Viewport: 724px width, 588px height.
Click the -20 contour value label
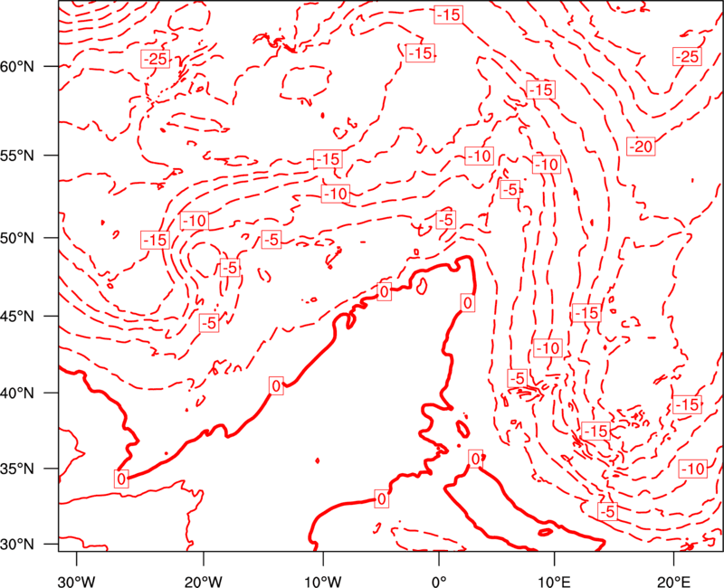(x=641, y=147)
